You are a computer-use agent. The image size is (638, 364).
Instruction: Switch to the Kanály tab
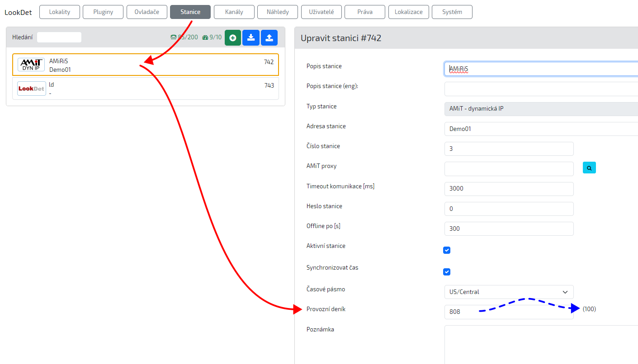tap(234, 12)
